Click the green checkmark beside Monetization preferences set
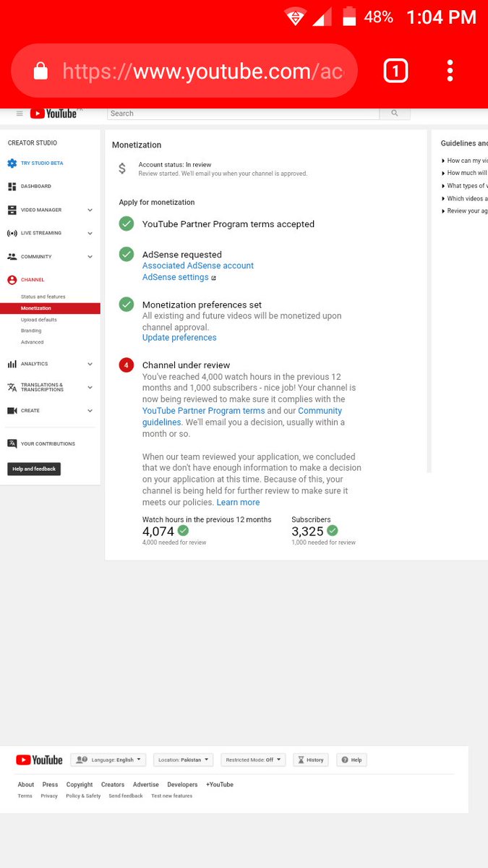The image size is (488, 868). pyautogui.click(x=127, y=305)
